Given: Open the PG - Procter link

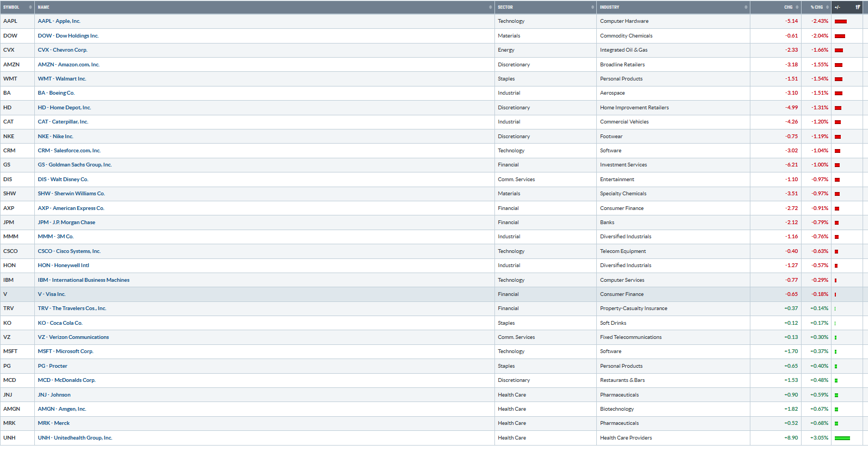Looking at the screenshot, I should 52,366.
